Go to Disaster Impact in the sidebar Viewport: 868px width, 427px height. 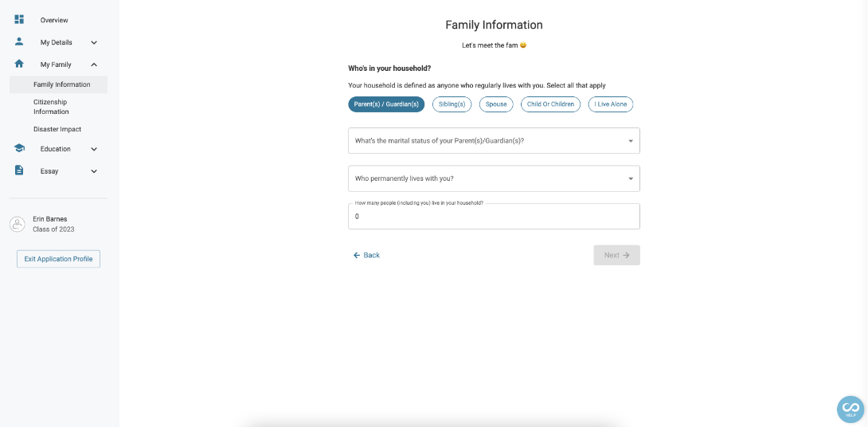[x=57, y=129]
